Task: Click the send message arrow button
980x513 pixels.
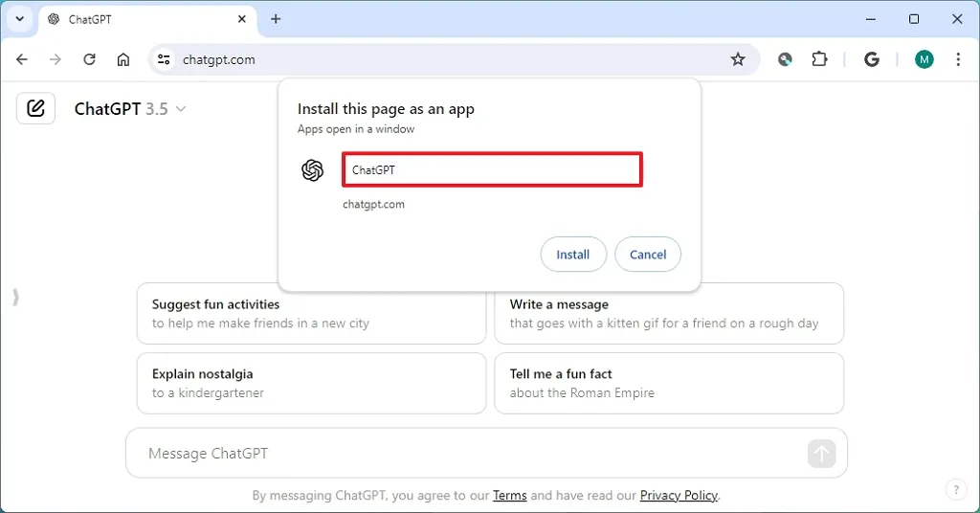Action: click(x=821, y=454)
